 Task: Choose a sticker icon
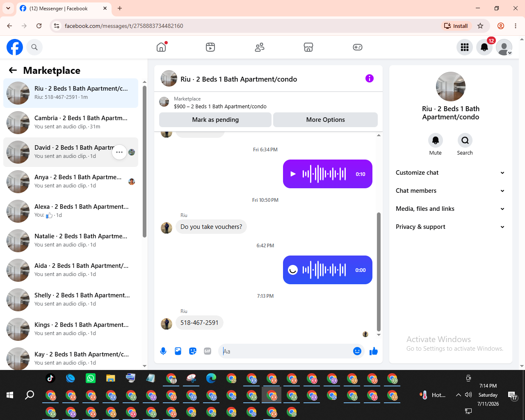(x=193, y=351)
